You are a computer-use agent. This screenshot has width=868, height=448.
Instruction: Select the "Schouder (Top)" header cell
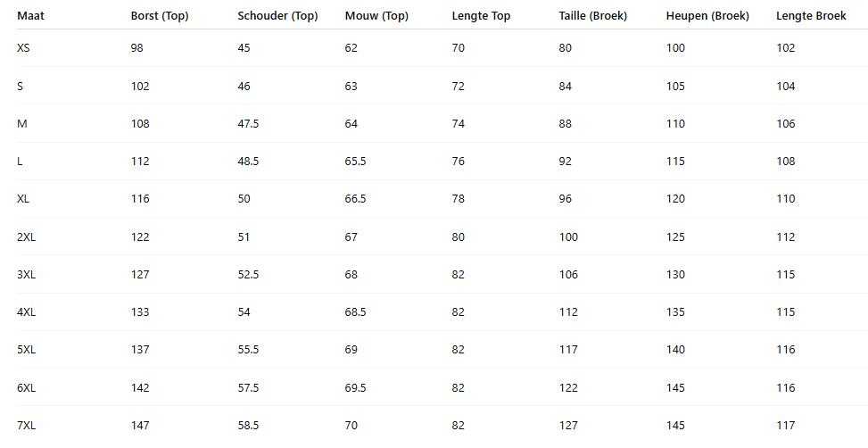(x=277, y=16)
